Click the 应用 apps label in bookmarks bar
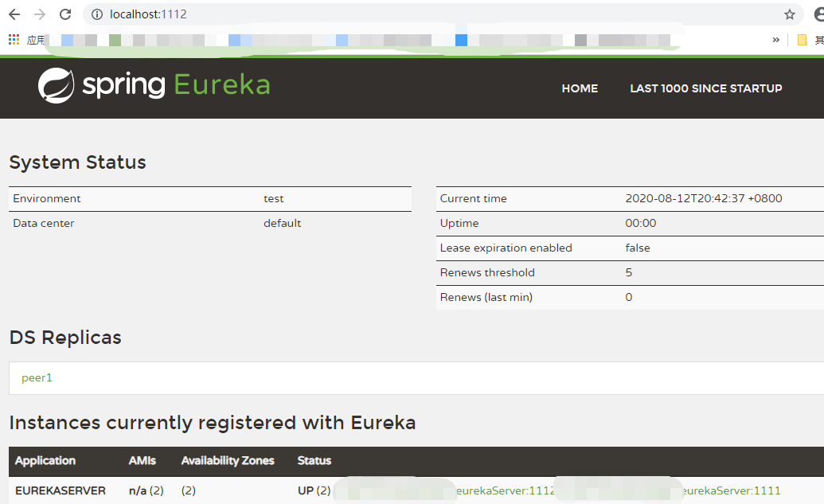824x504 pixels. click(x=36, y=40)
